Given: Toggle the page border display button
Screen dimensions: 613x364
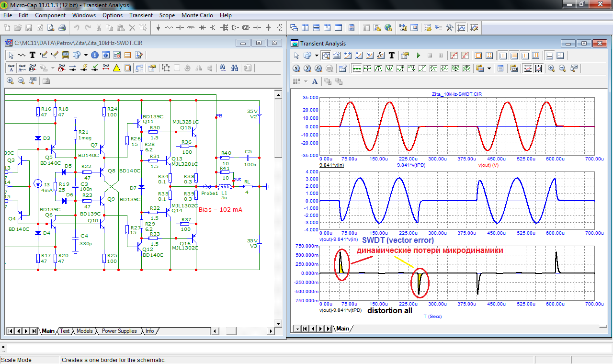Looking at the screenshot, I should 128,68.
